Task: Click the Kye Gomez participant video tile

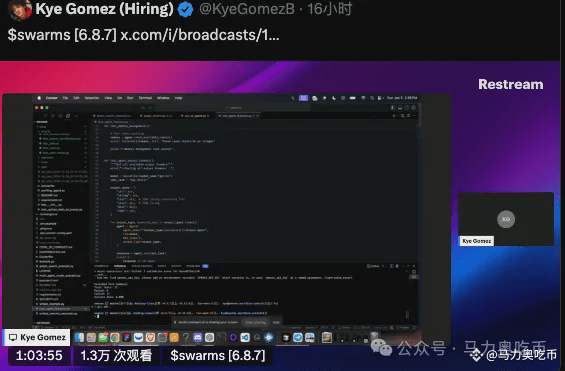Action: pyautogui.click(x=506, y=219)
